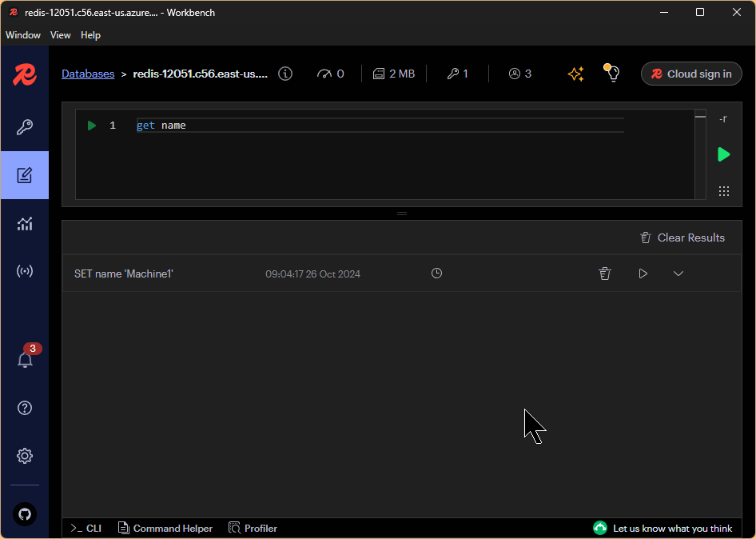This screenshot has height=539, width=756.
Task: Open the Redis logo home icon
Action: coord(25,75)
